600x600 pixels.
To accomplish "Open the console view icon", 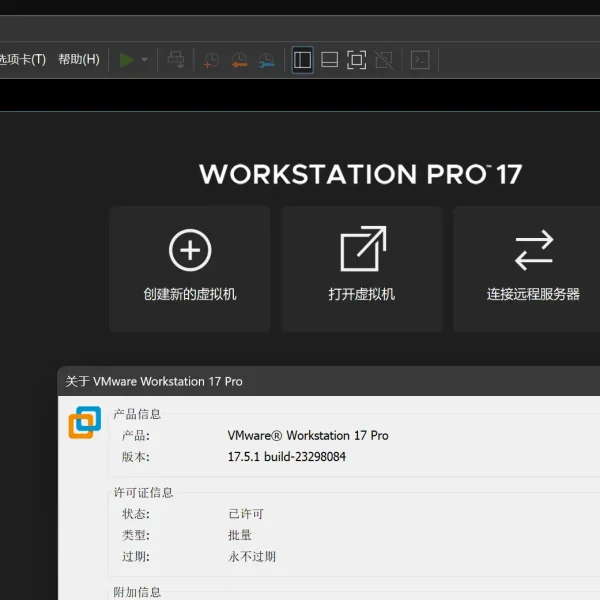I will [420, 60].
